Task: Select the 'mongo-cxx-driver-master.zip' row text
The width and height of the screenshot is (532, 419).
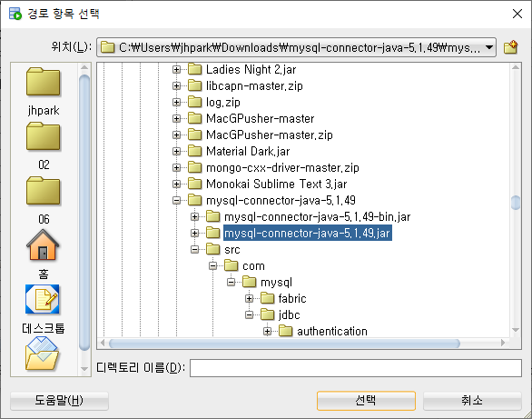Action: click(282, 168)
